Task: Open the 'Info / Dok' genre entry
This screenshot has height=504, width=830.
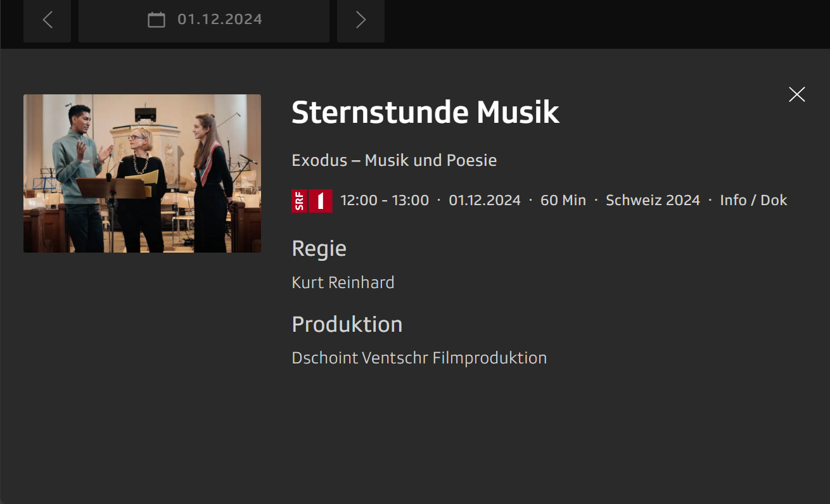Action: (753, 200)
